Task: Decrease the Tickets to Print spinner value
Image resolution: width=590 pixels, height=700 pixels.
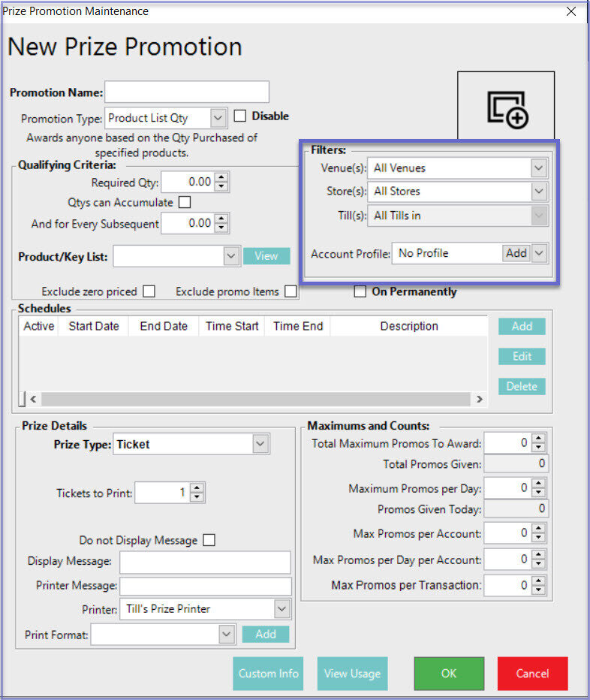Action: [197, 497]
